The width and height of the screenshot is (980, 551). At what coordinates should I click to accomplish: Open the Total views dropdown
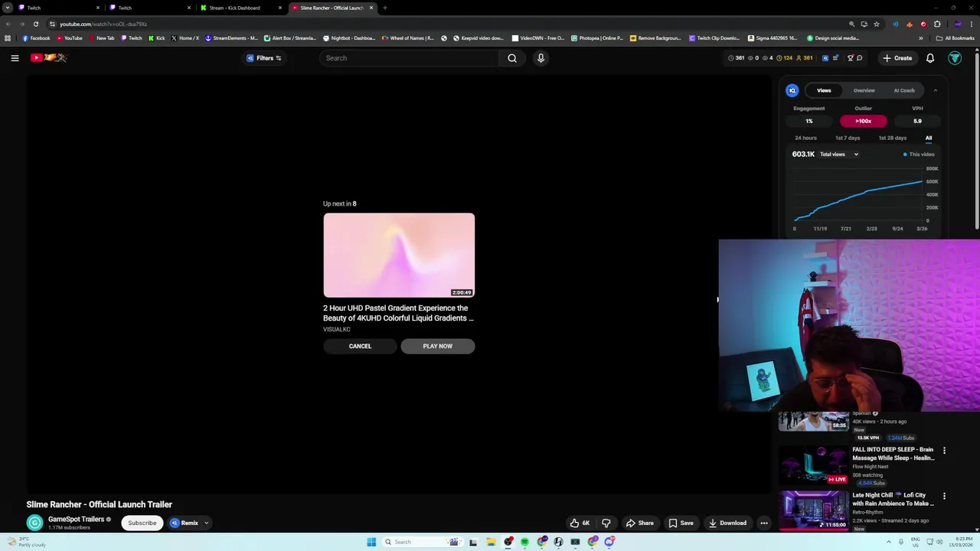839,155
